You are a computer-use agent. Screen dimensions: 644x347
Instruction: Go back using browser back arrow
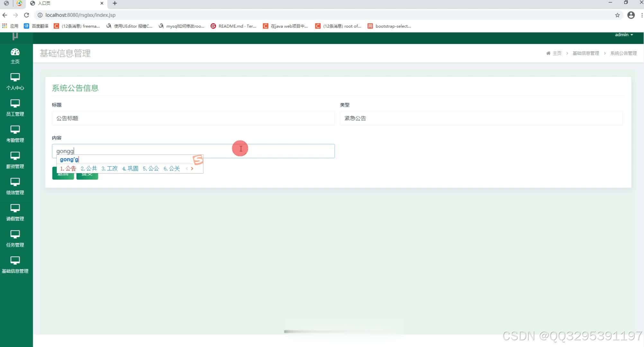click(5, 15)
